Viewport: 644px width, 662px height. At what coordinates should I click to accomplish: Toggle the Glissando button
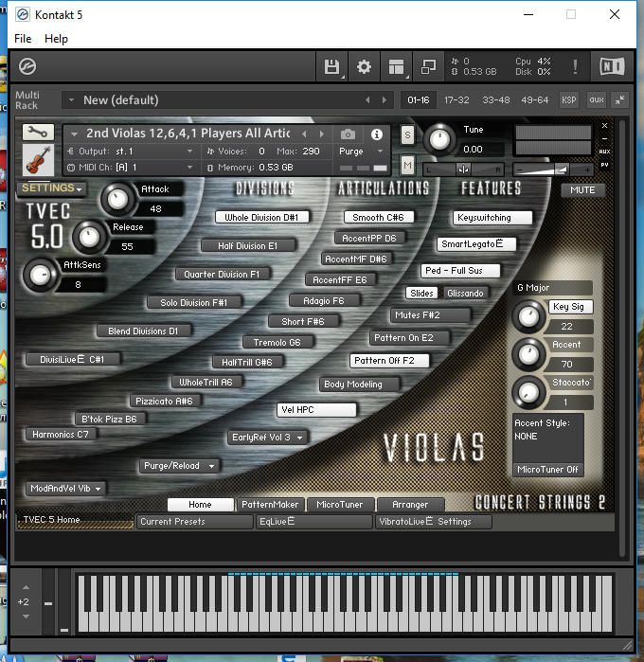tap(465, 293)
